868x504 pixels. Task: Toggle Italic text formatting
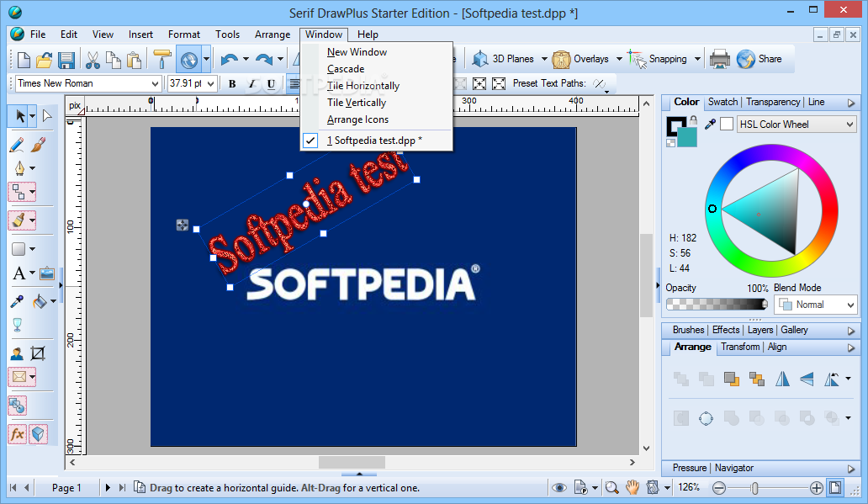coord(251,83)
